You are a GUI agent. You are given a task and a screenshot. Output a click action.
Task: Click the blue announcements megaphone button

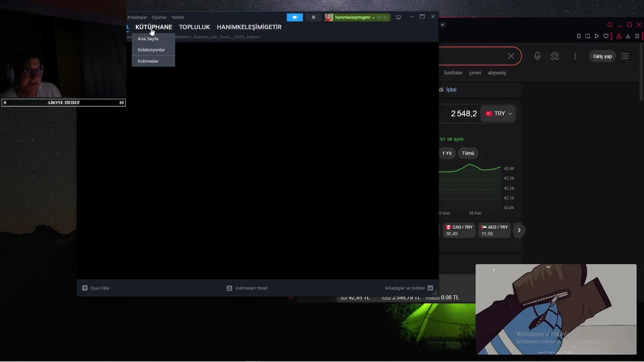(x=295, y=17)
